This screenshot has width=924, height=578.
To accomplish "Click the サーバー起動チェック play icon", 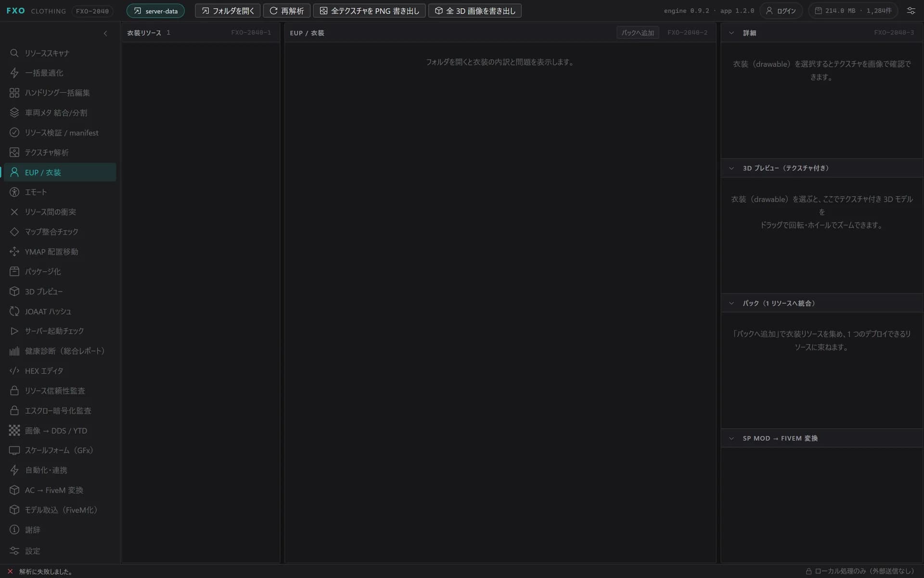I will 14,331.
